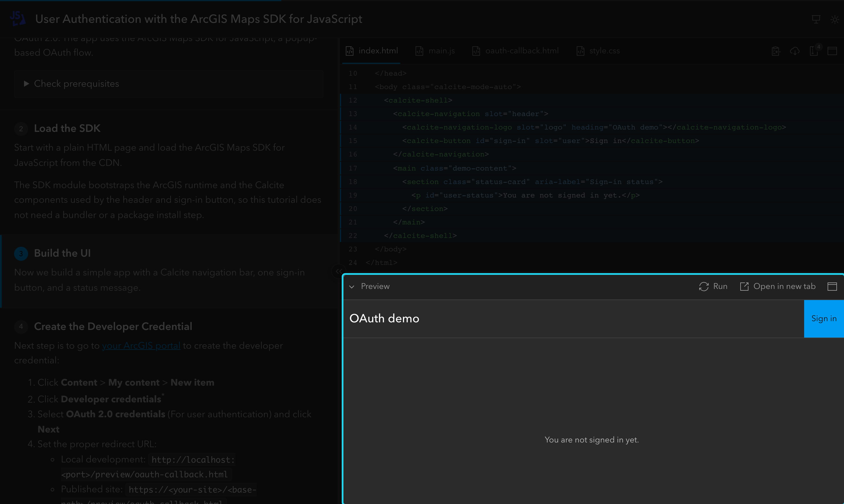Click 'You are not signed in yet.' text
Viewport: 844px width, 504px height.
point(592,440)
